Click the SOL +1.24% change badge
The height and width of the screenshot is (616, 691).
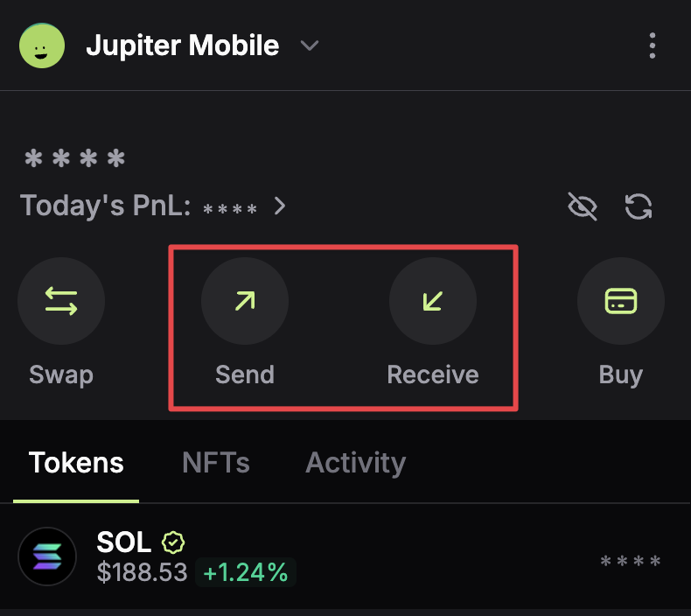pyautogui.click(x=246, y=573)
